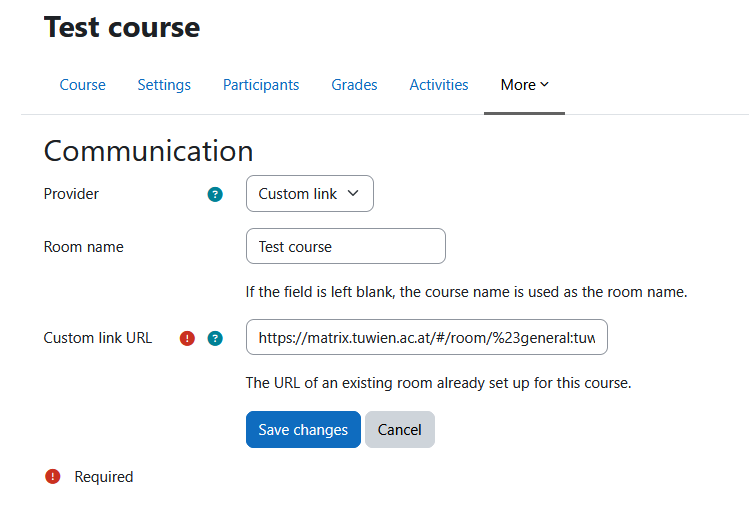Switch to the Course tab
Image resolution: width=749 pixels, height=507 pixels.
pyautogui.click(x=82, y=85)
